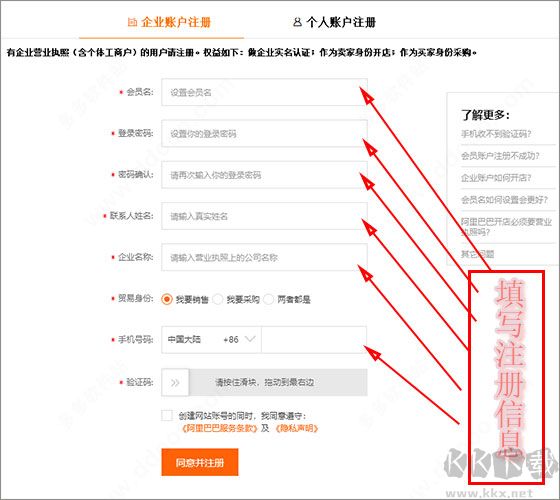Click the phone number input field
This screenshot has height=500, width=560.
pyautogui.click(x=314, y=340)
